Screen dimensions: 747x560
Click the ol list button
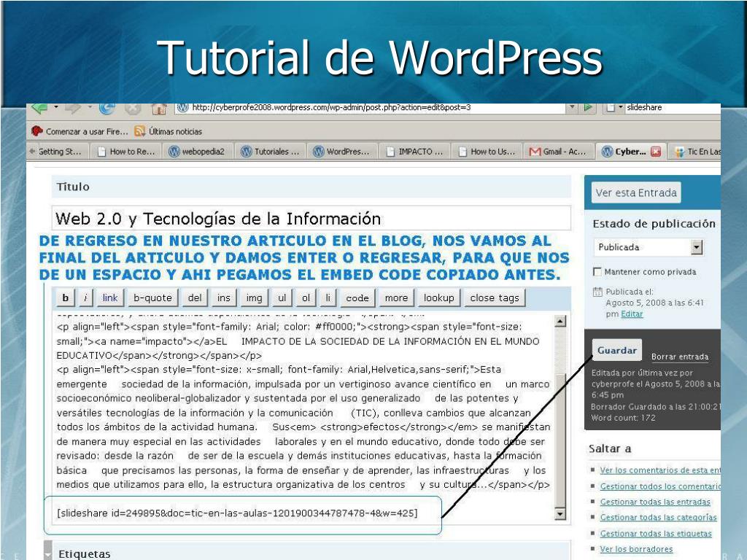(306, 297)
